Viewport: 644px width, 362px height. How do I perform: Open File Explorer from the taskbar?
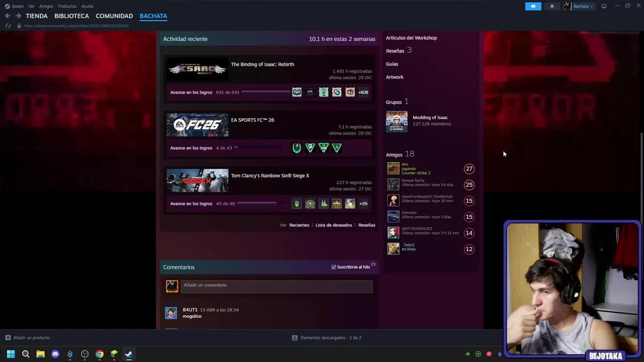(40, 354)
